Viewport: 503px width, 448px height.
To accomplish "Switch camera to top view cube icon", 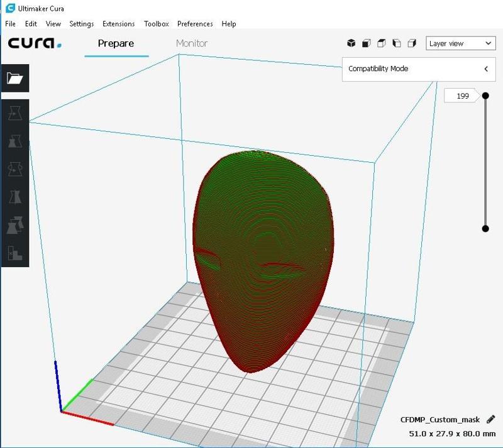I will pos(382,43).
